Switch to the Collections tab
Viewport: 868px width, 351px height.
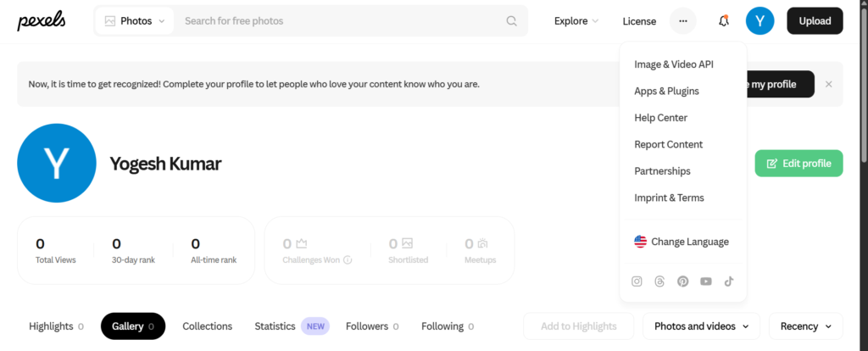click(207, 326)
